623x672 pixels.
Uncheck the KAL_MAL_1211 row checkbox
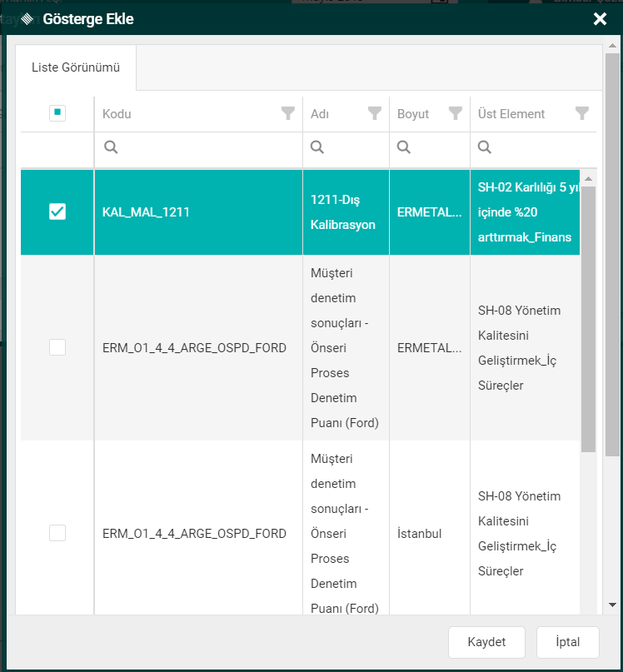click(x=57, y=212)
